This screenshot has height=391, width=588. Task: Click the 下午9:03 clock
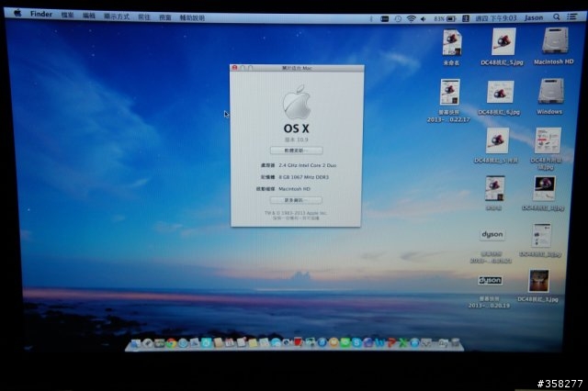(x=496, y=18)
